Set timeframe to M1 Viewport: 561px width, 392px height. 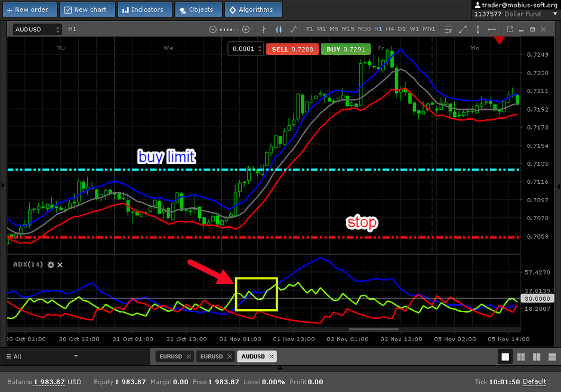[321, 29]
